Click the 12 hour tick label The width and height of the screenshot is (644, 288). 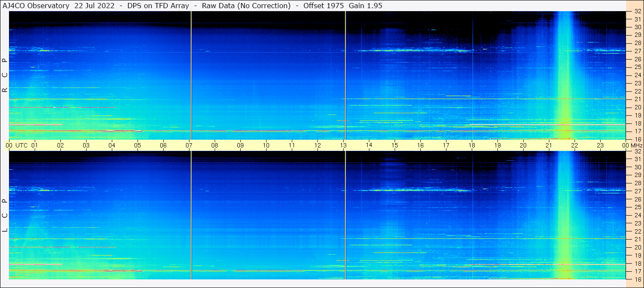(x=318, y=145)
